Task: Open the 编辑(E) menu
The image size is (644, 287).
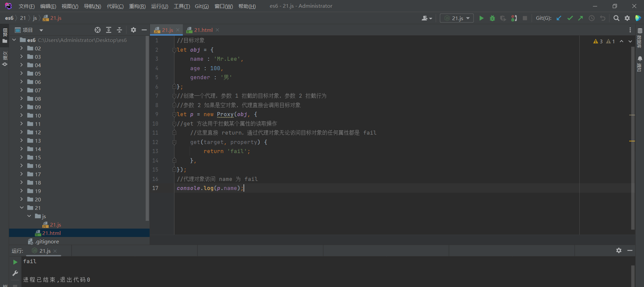Action: (x=48, y=6)
